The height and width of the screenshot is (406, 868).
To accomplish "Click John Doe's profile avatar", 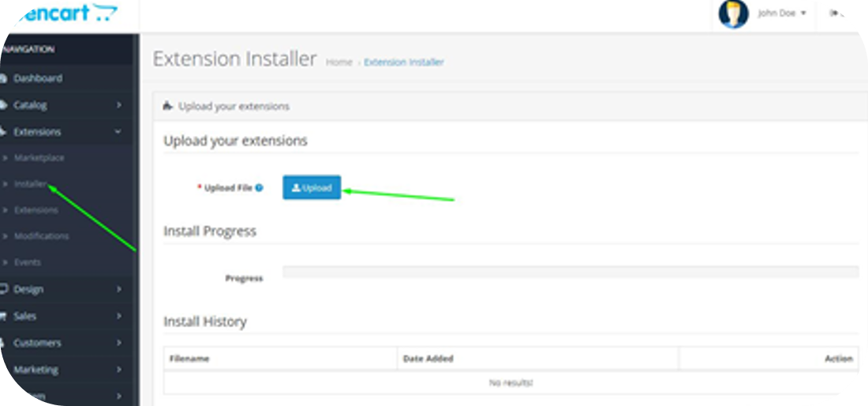I will pos(733,14).
